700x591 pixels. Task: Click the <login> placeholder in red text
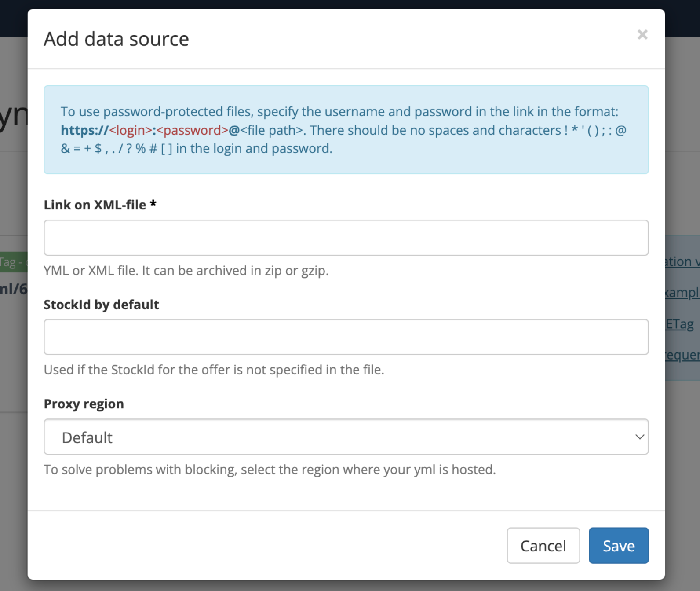pos(131,131)
